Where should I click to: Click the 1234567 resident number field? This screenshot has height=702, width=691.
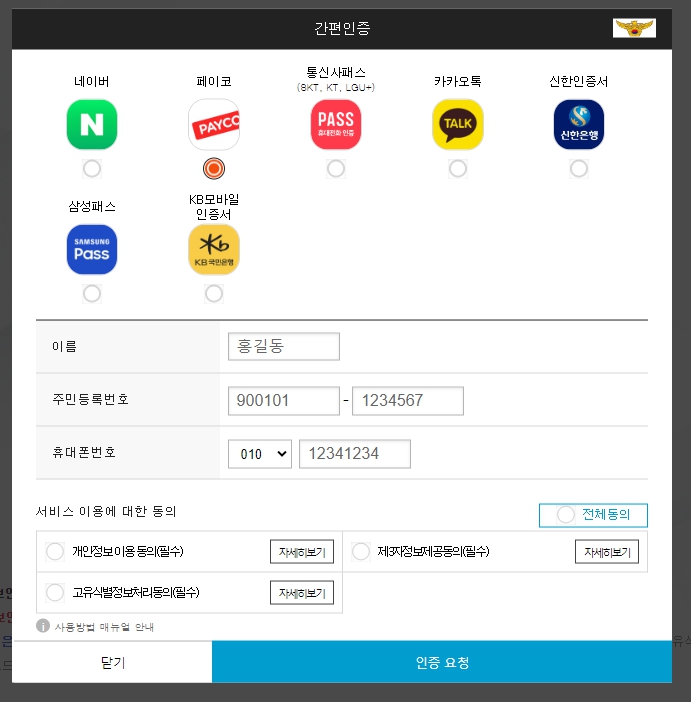click(x=408, y=401)
